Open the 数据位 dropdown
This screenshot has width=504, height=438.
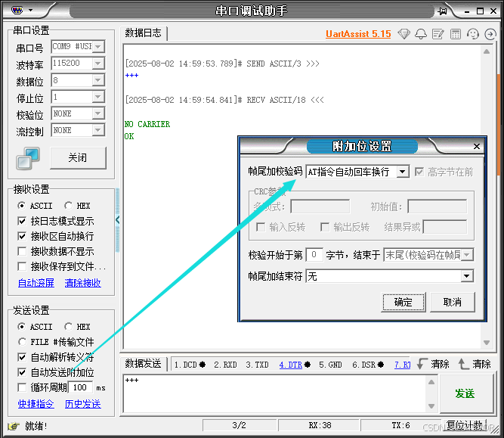pos(98,80)
